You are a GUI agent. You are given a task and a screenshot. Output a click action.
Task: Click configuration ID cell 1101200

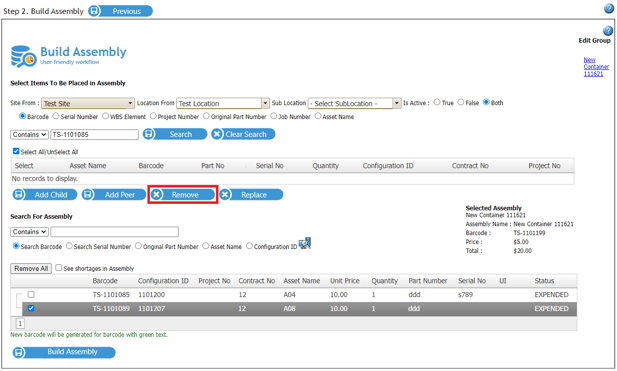(x=151, y=295)
